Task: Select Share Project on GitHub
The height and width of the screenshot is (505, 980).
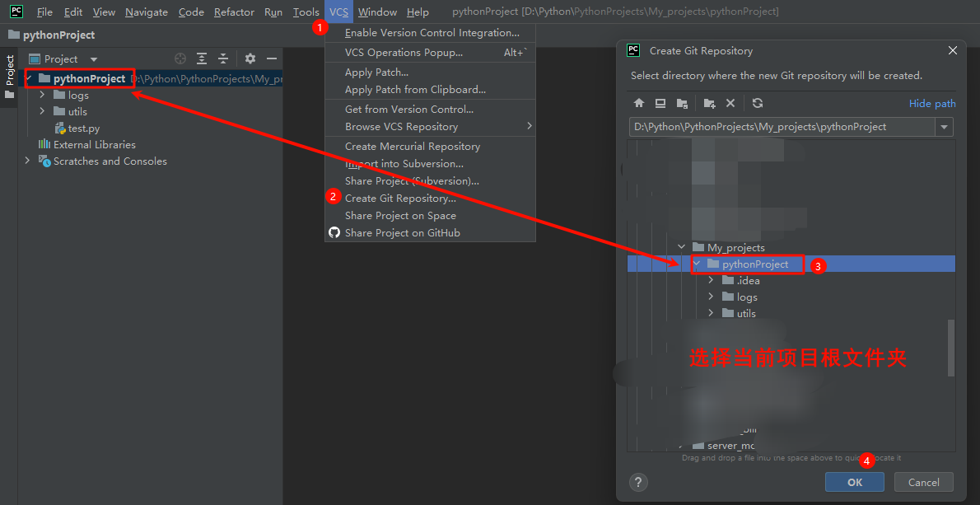Action: point(430,233)
